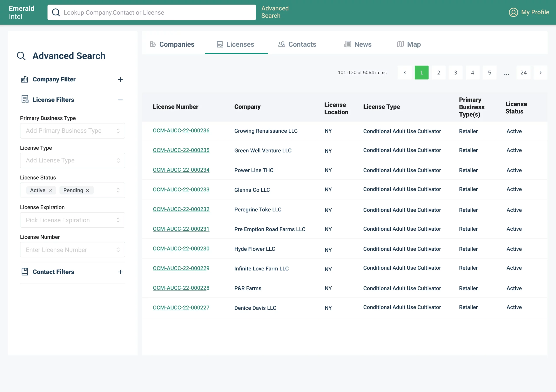556x392 pixels.
Task: Open the License Expiration picker
Action: click(x=72, y=220)
